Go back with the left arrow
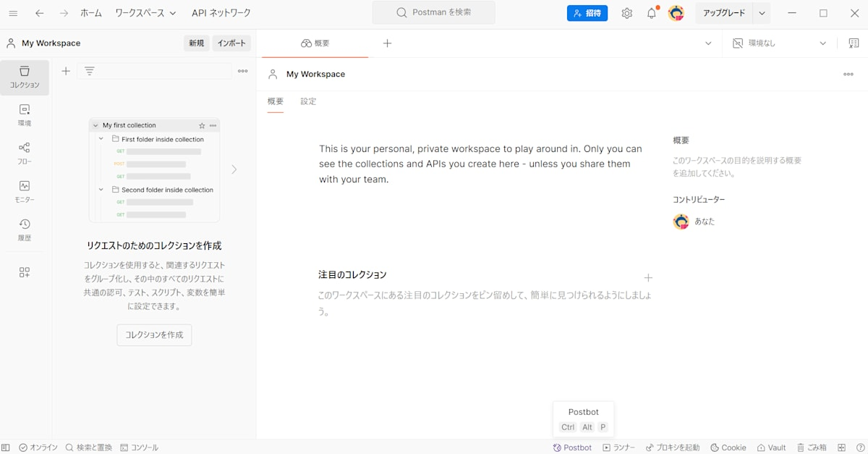Image resolution: width=868 pixels, height=454 pixels. (x=40, y=13)
